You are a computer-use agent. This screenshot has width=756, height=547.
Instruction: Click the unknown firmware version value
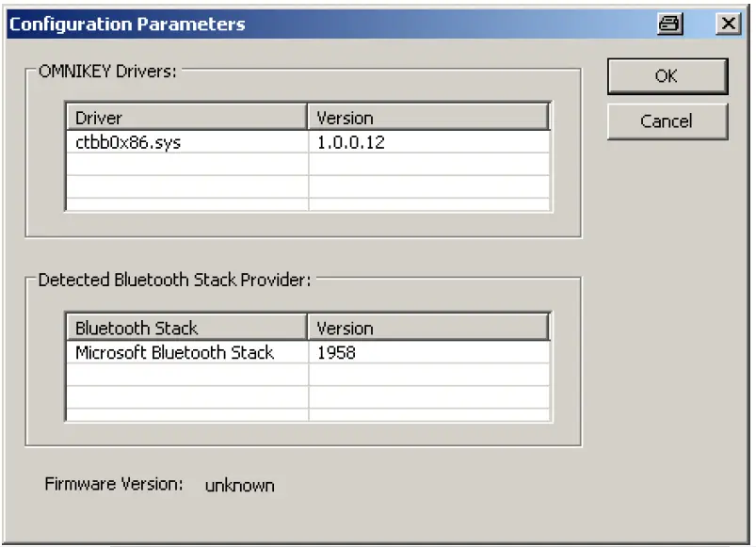(238, 485)
